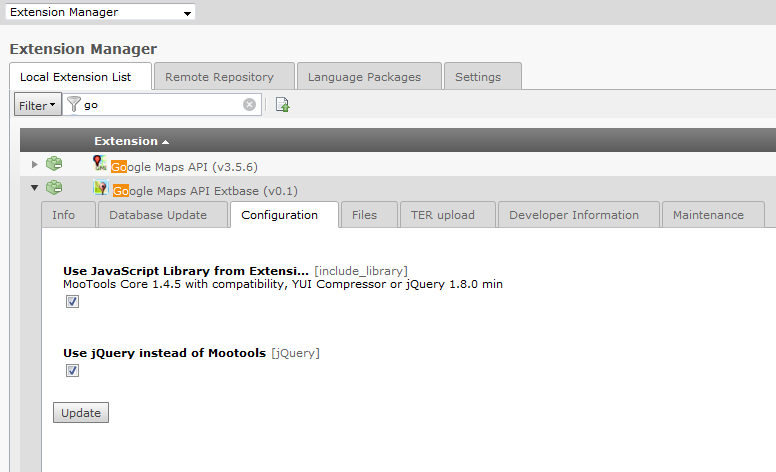The width and height of the screenshot is (776, 472).
Task: Click the Google Maps API (v3.5.6) extension icon
Action: (100, 164)
